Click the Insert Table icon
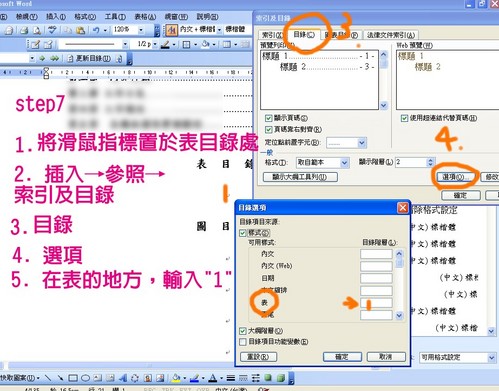Image resolution: width=499 pixels, height=391 pixels. (227, 44)
